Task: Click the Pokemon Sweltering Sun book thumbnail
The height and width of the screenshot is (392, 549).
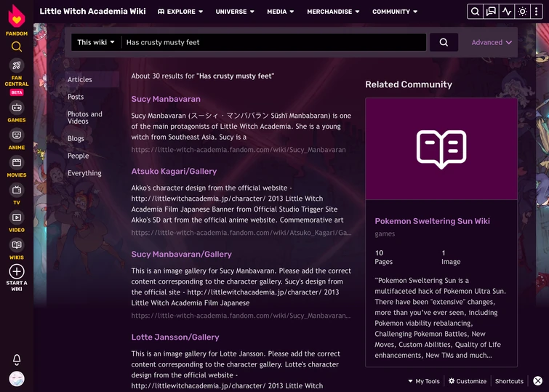Action: coord(441,149)
